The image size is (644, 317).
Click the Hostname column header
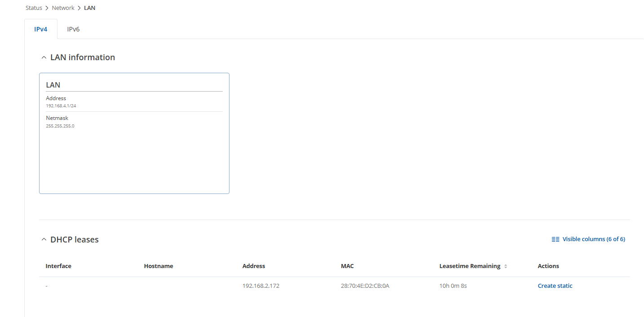point(159,266)
